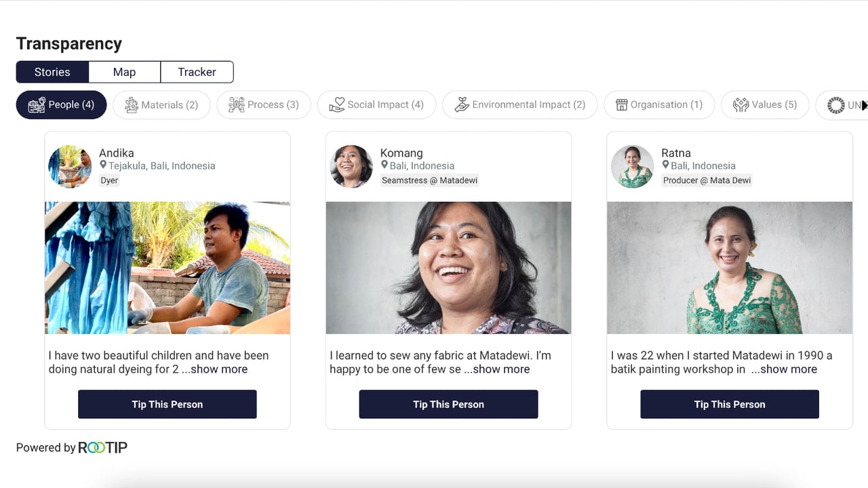Select Environmental Impact (2) filter
The height and width of the screenshot is (488, 868).
(519, 105)
